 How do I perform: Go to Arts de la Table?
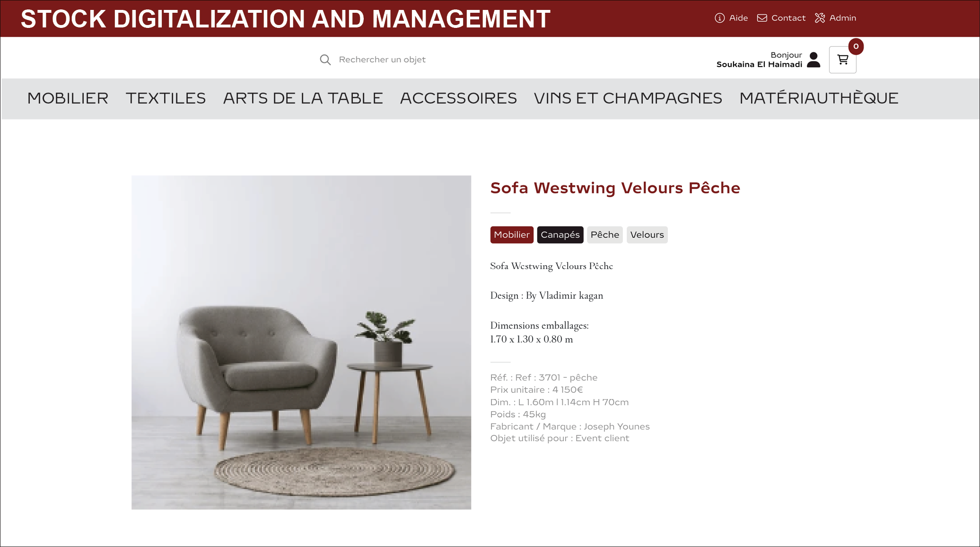303,98
